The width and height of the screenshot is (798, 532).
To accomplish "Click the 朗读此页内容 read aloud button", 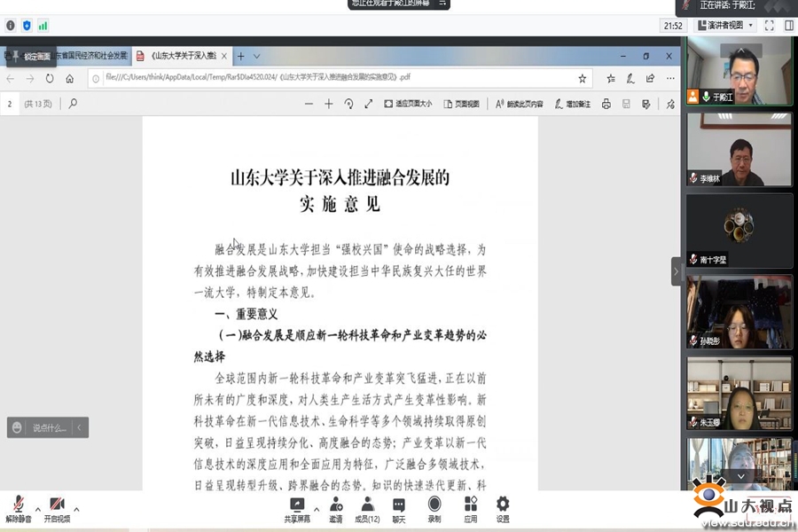I will pos(519,104).
